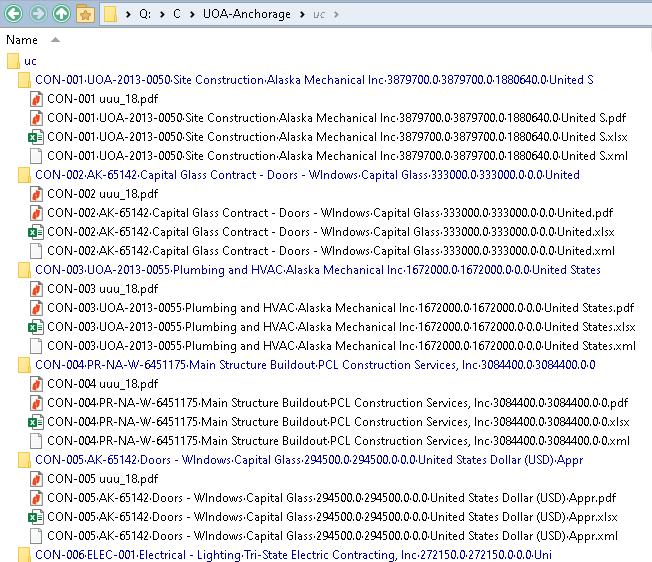This screenshot has width=652, height=562.
Task: Select the UOA-Anchorage breadcrumb
Action: pos(247,14)
